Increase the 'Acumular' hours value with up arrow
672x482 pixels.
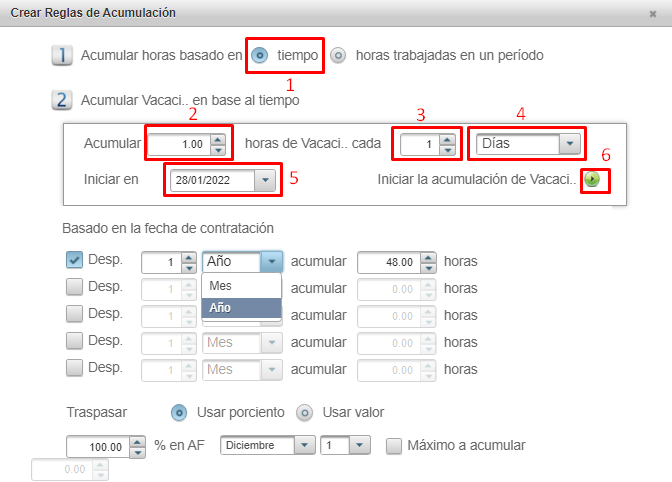tap(218, 139)
